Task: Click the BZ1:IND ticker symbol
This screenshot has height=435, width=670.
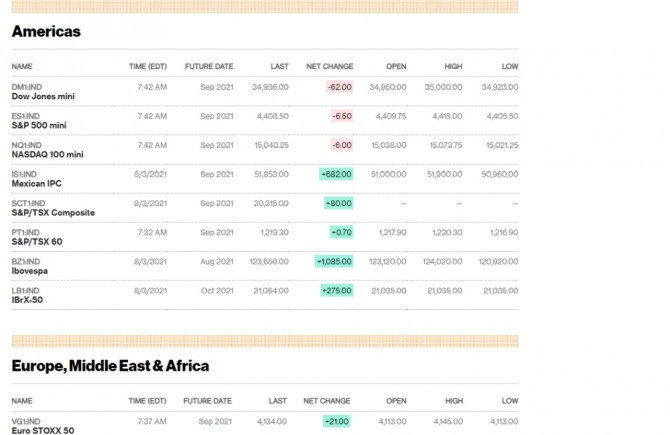Action: tap(26, 261)
